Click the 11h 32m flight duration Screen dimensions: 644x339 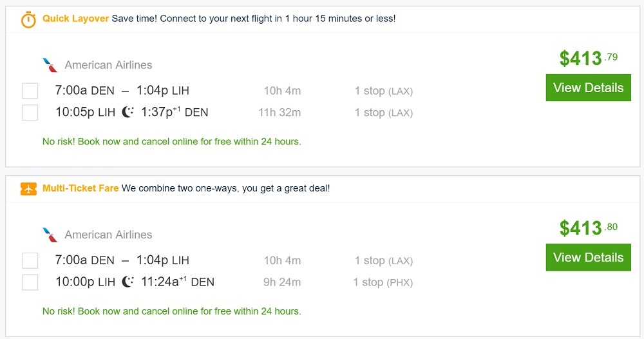[279, 113]
